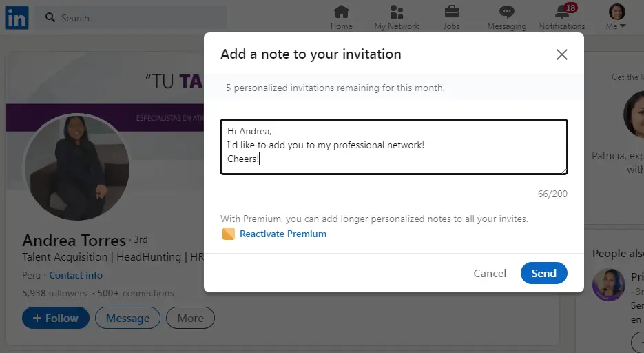Open the Home icon in navigation
Viewport: 644px width, 353px height.
pos(342,12)
